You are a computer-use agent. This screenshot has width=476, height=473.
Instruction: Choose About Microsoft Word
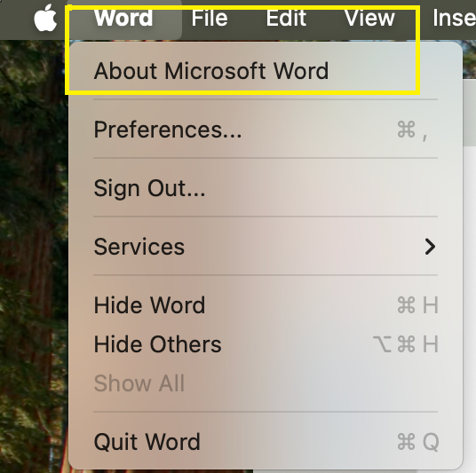click(x=266, y=71)
